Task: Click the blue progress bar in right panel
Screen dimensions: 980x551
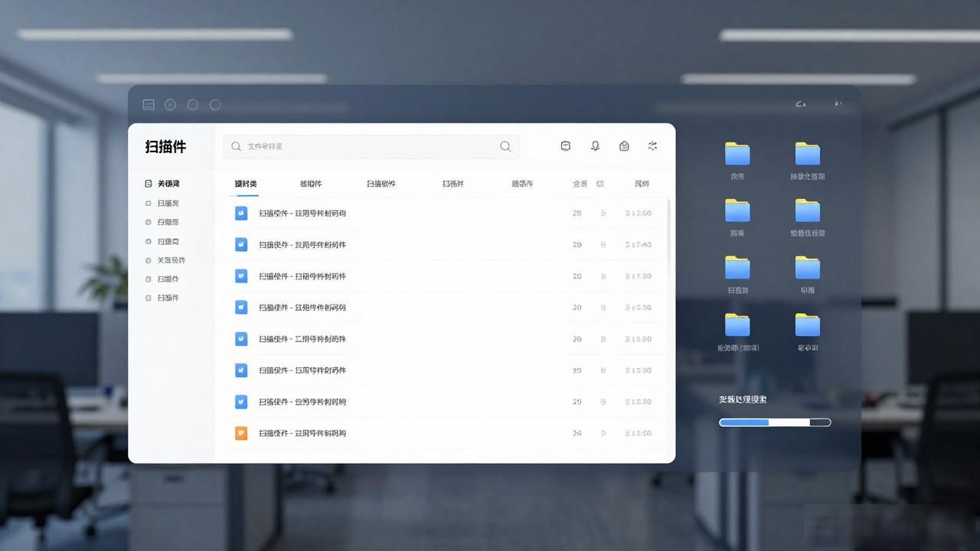Action: [775, 422]
